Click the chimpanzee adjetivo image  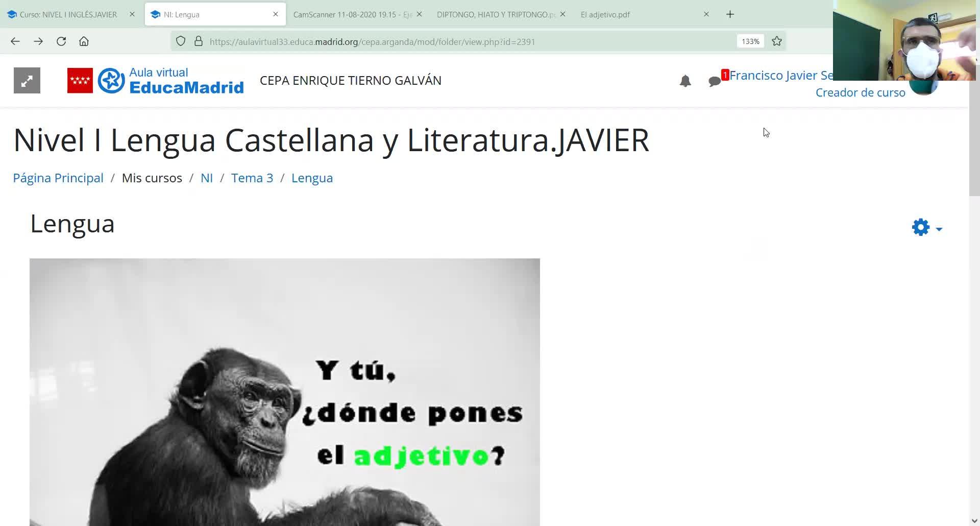coord(285,392)
